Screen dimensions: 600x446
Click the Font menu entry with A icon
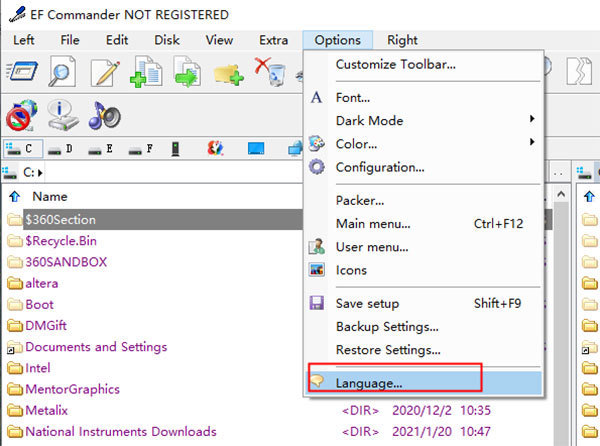coord(424,98)
